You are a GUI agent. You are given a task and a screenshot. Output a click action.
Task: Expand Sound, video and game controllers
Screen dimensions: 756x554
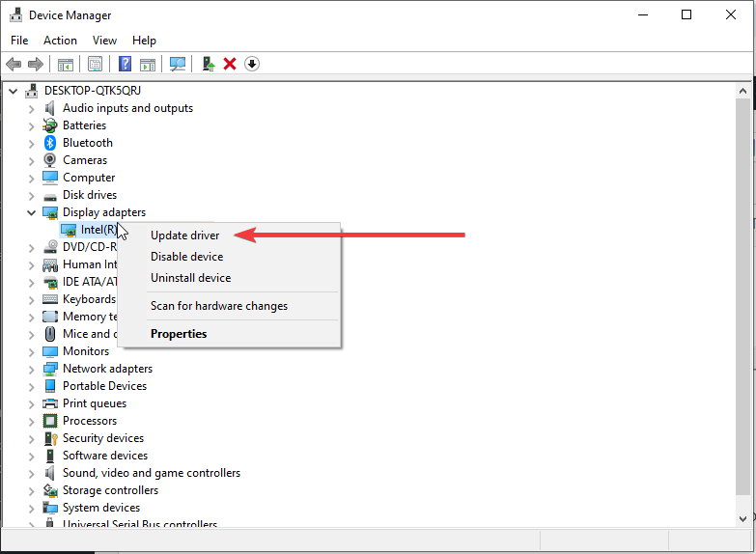click(x=31, y=474)
